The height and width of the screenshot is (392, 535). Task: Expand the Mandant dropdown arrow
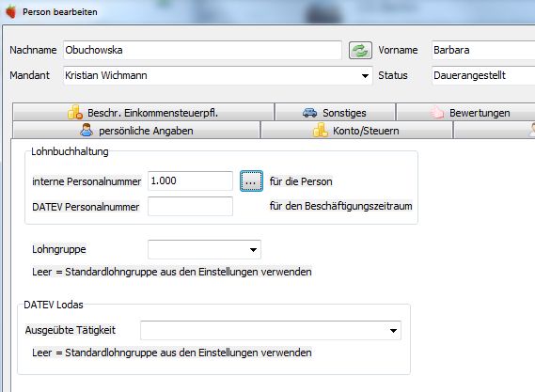point(365,76)
